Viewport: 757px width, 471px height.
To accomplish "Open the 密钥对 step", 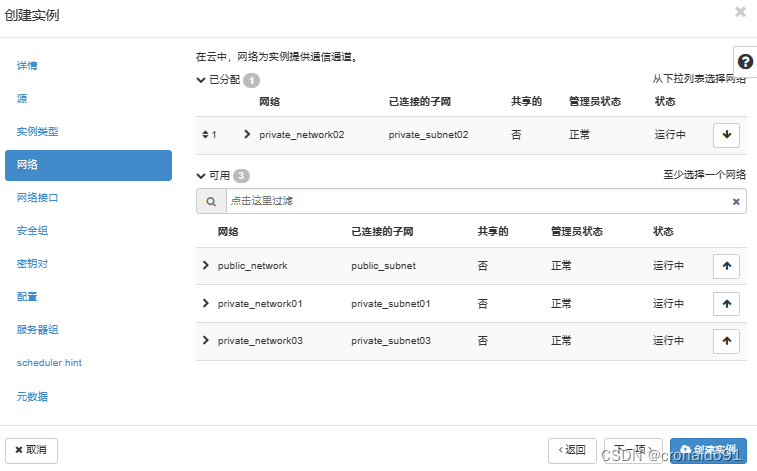I will click(x=32, y=263).
